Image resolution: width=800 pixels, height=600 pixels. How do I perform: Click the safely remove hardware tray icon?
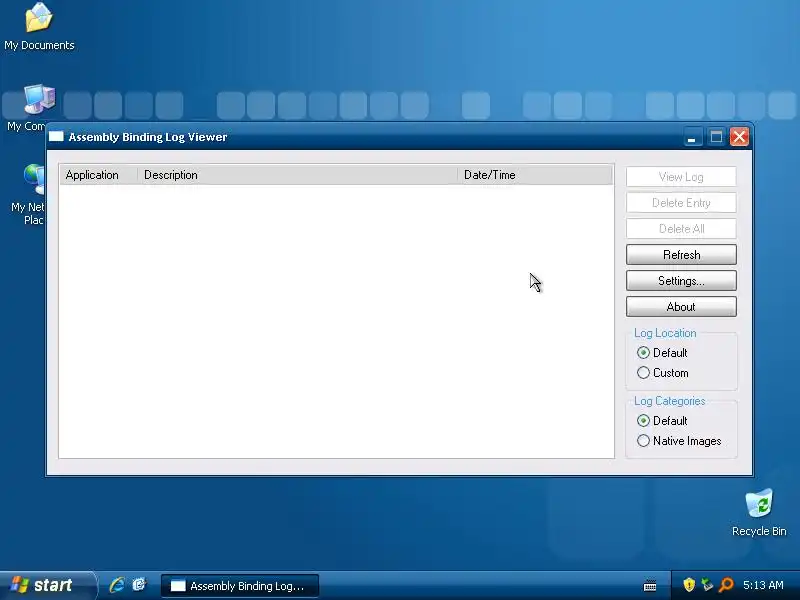pyautogui.click(x=707, y=585)
